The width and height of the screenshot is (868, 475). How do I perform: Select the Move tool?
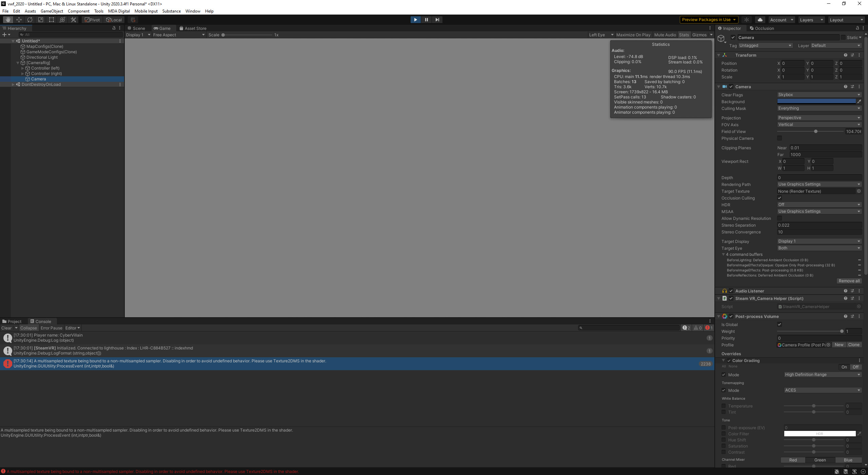pyautogui.click(x=19, y=20)
